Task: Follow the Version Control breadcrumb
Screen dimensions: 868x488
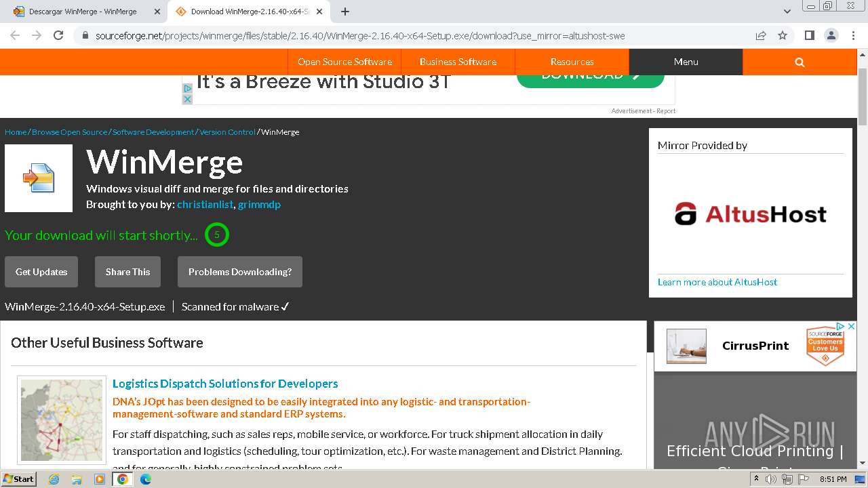Action: 227,132
